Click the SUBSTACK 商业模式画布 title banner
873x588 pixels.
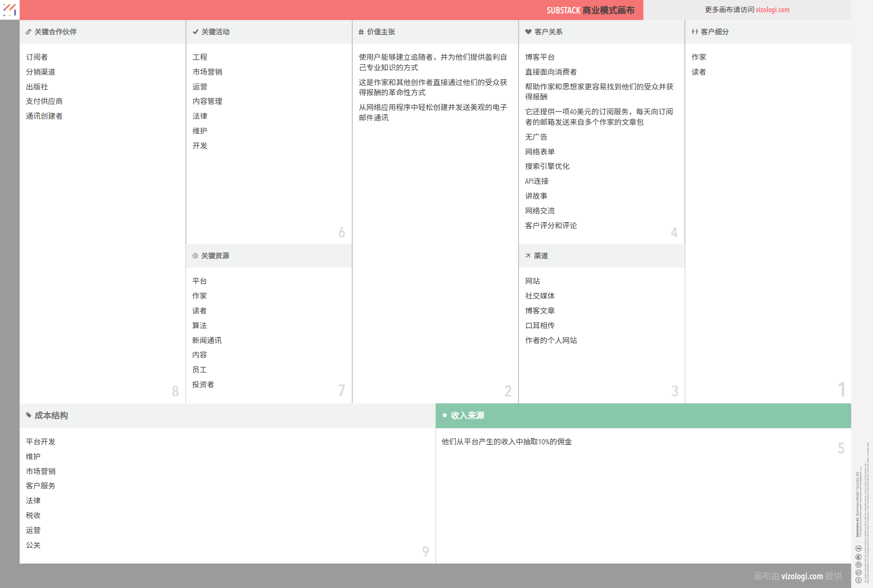tap(591, 10)
